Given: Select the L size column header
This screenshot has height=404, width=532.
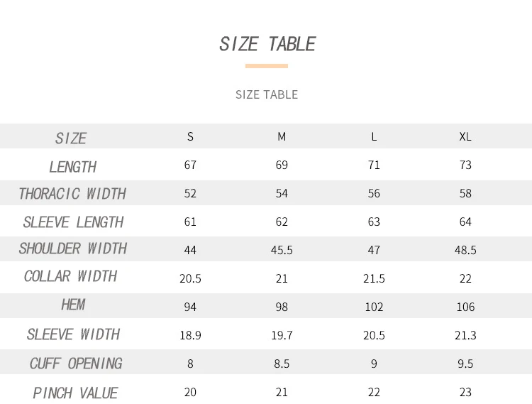Looking at the screenshot, I should click(x=374, y=136).
